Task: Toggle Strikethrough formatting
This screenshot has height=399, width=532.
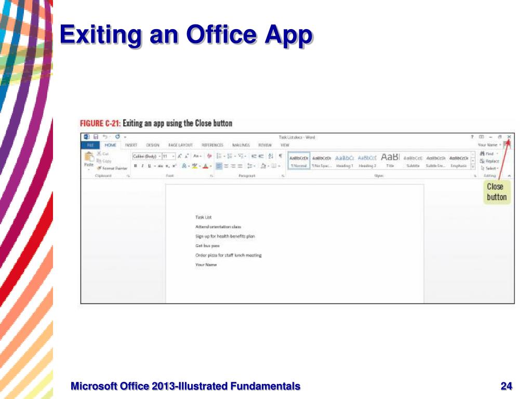Action: pyautogui.click(x=160, y=166)
